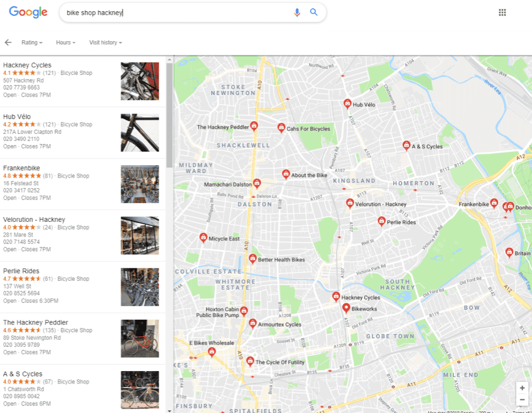Select the Mamachari Dalston map pin
The image size is (532, 413).
[257, 183]
